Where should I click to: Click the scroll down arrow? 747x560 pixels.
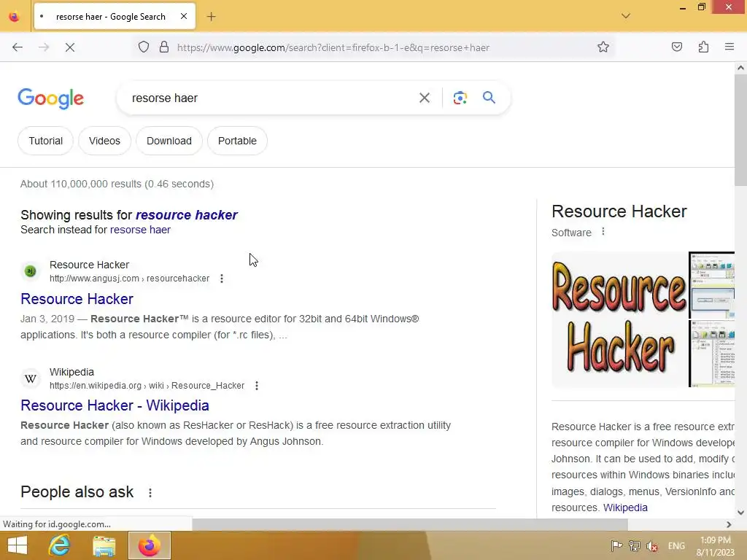740,513
